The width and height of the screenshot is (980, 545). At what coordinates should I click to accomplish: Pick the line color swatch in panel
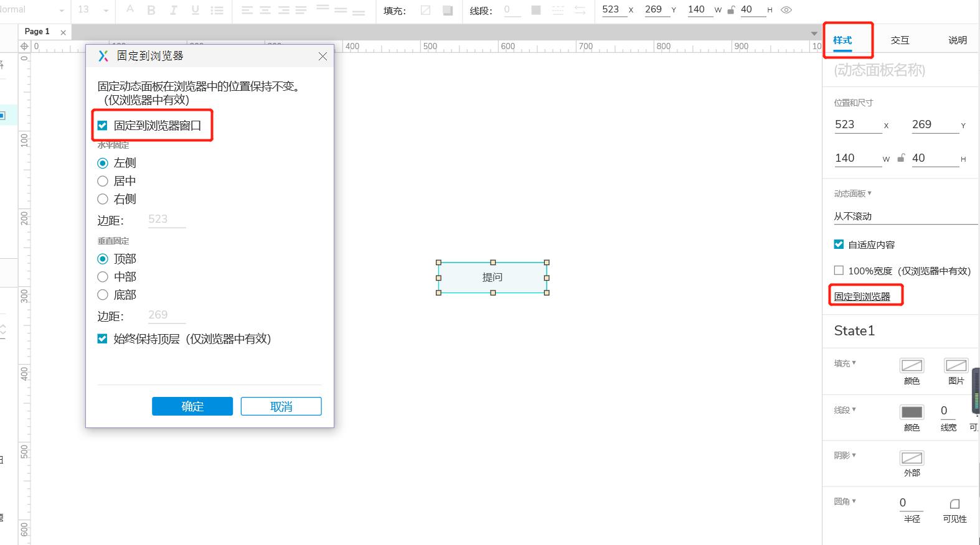pyautogui.click(x=912, y=412)
